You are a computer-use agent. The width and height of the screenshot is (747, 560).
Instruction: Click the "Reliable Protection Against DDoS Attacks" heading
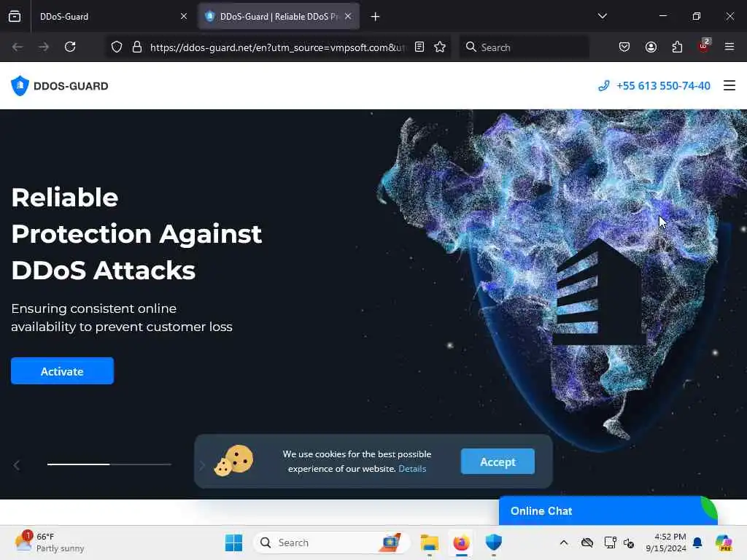click(x=136, y=234)
